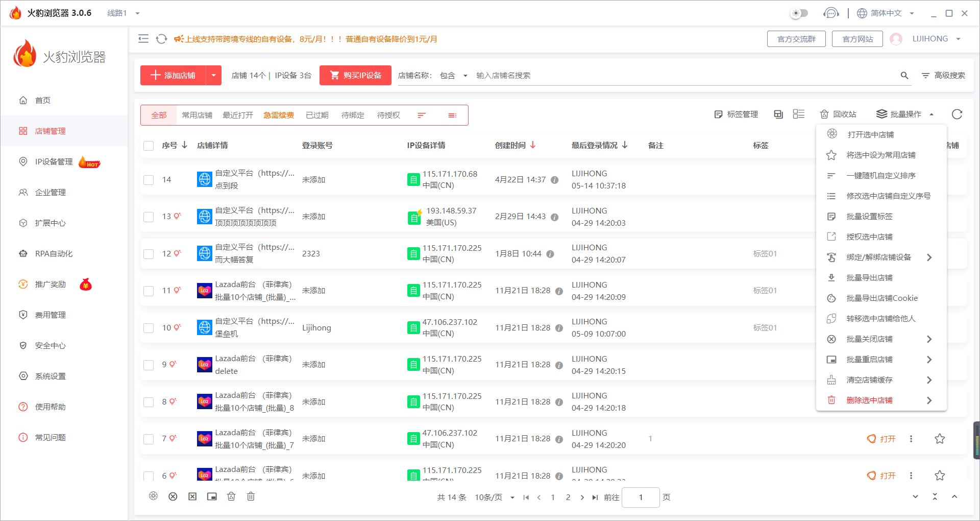The image size is (980, 521).
Task: Click bottom toolbar clear cache icon
Action: 231,496
